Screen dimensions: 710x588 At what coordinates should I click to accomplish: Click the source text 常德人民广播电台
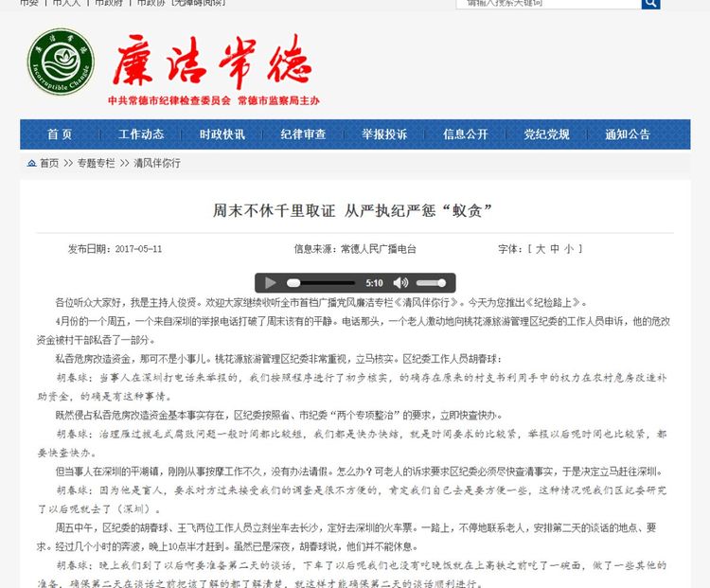tap(378, 249)
